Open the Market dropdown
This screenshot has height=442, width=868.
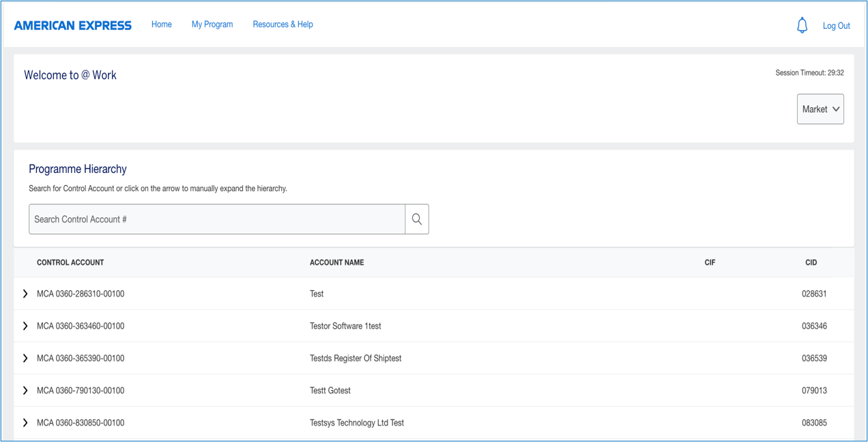(820, 109)
